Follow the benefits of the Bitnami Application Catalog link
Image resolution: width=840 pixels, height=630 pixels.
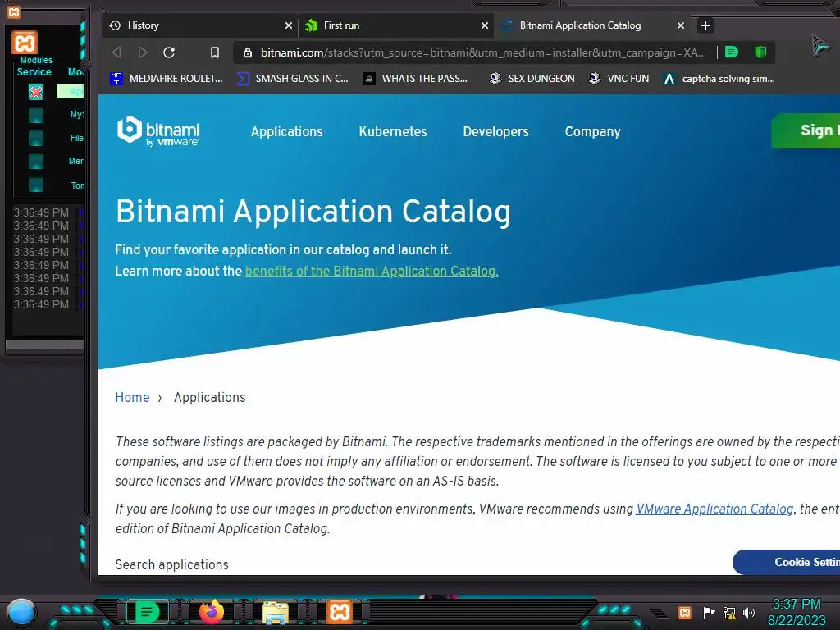[x=372, y=271]
